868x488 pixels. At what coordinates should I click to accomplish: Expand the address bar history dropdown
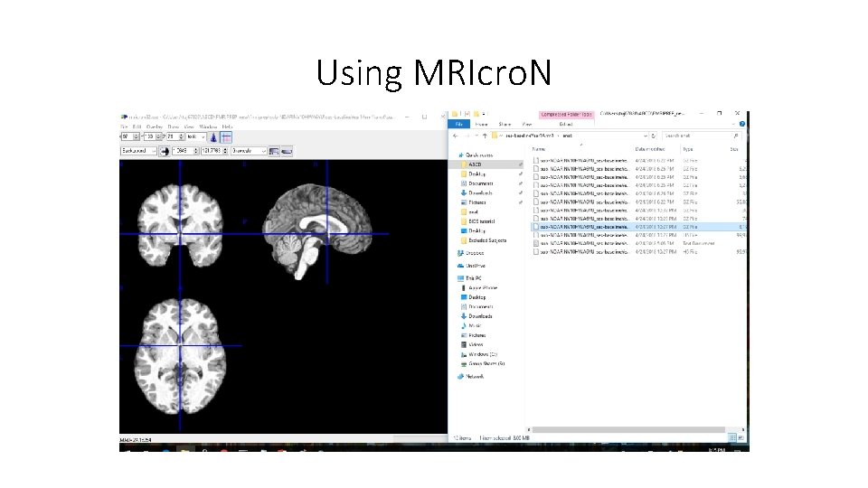[x=646, y=136]
